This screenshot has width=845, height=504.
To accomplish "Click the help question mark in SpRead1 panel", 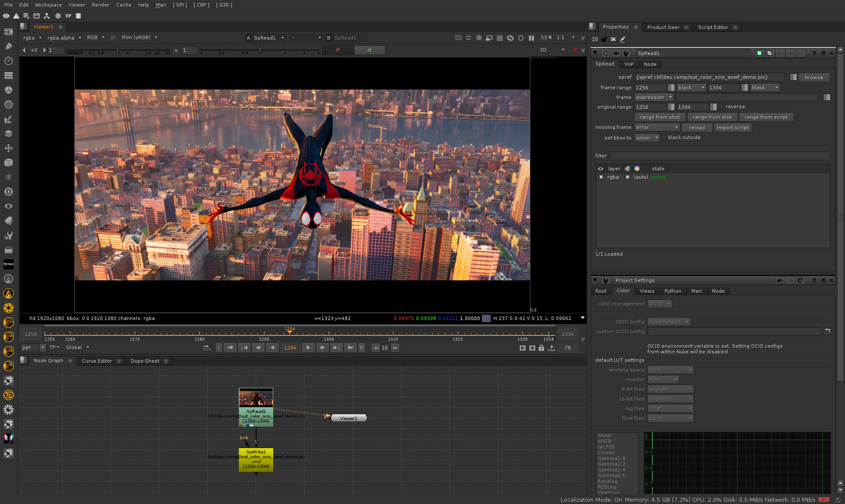I will [814, 53].
